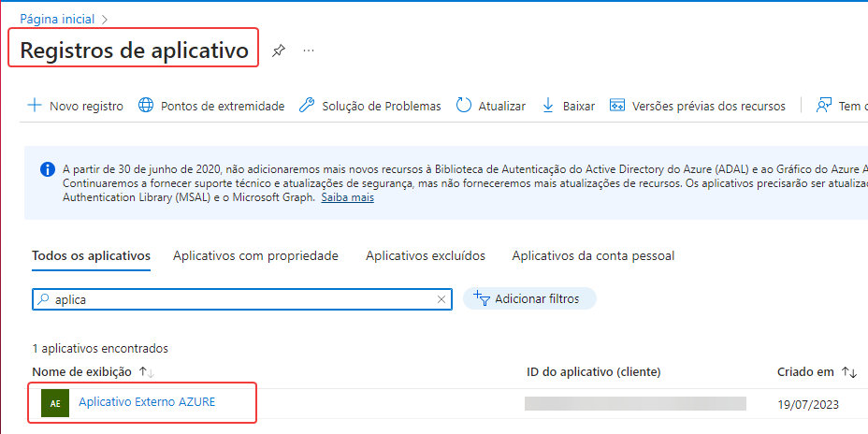This screenshot has height=434, width=868.
Task: Click the Registros de aplicativo heading
Action: tap(134, 51)
